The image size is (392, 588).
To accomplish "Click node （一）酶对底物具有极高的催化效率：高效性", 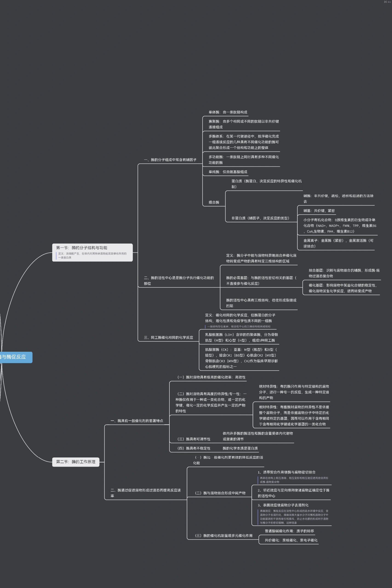I will 211,377.
